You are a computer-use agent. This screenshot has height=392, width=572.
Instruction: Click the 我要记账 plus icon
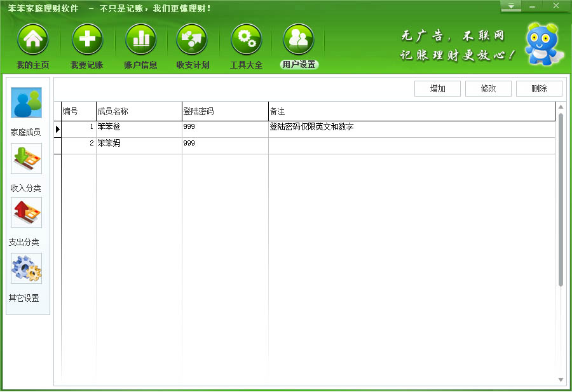tap(87, 39)
